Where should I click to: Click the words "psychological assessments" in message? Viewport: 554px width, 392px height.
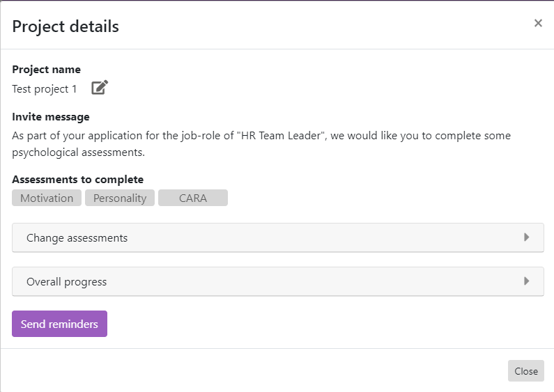coord(77,152)
